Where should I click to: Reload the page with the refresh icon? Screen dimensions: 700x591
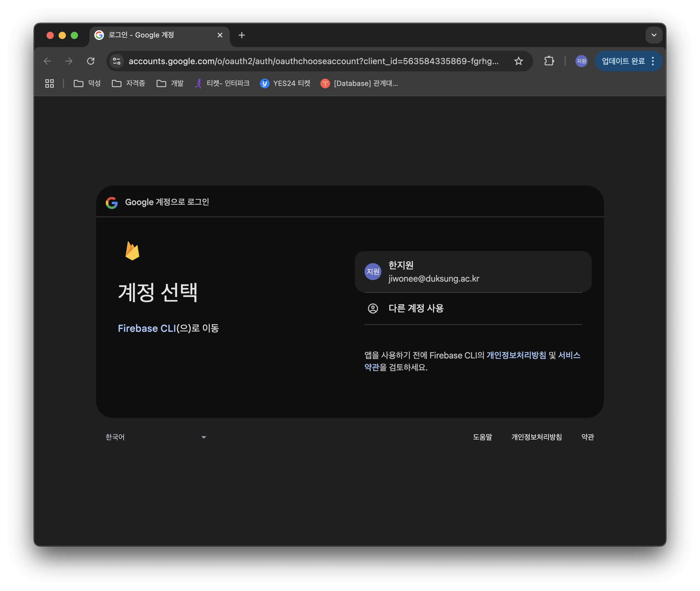(x=91, y=61)
